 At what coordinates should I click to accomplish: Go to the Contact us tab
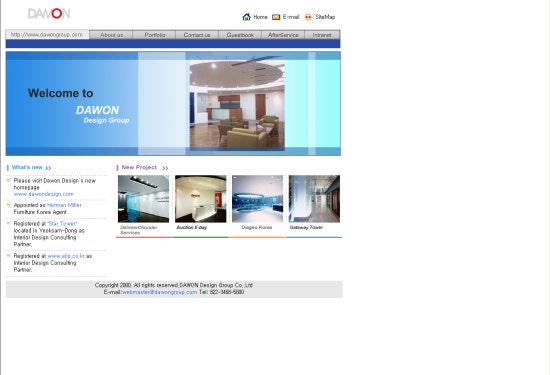[x=197, y=35]
